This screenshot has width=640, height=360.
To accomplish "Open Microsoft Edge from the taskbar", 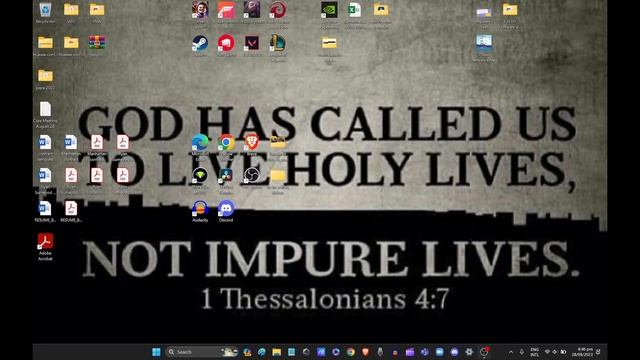I will point(262,352).
